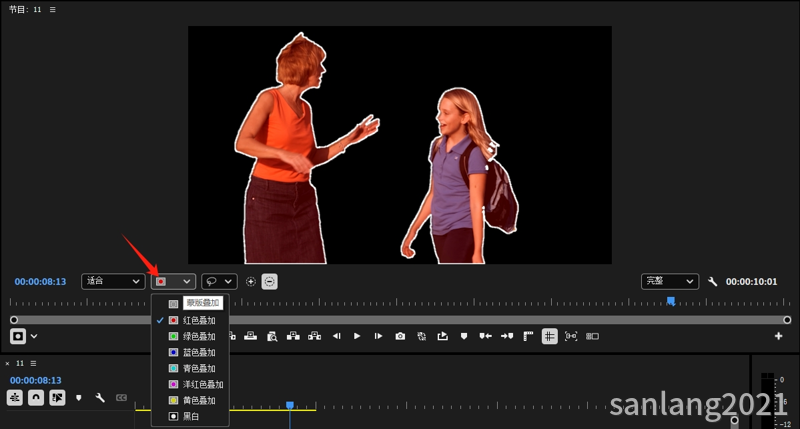Screen dimensions: 800x429
Task: Choose 绿色叠加 overlay option
Action: tap(190, 336)
